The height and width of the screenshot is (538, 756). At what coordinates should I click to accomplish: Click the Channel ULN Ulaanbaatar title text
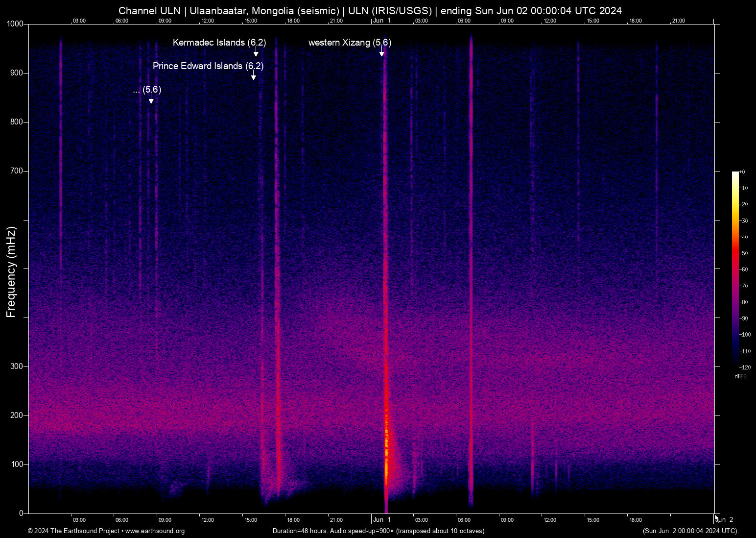[x=370, y=11]
